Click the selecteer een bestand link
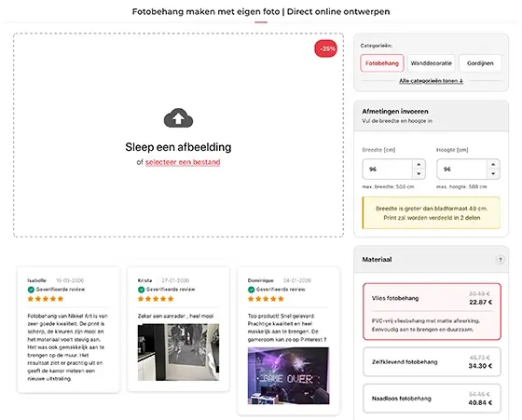Image resolution: width=522 pixels, height=420 pixels. [183, 162]
